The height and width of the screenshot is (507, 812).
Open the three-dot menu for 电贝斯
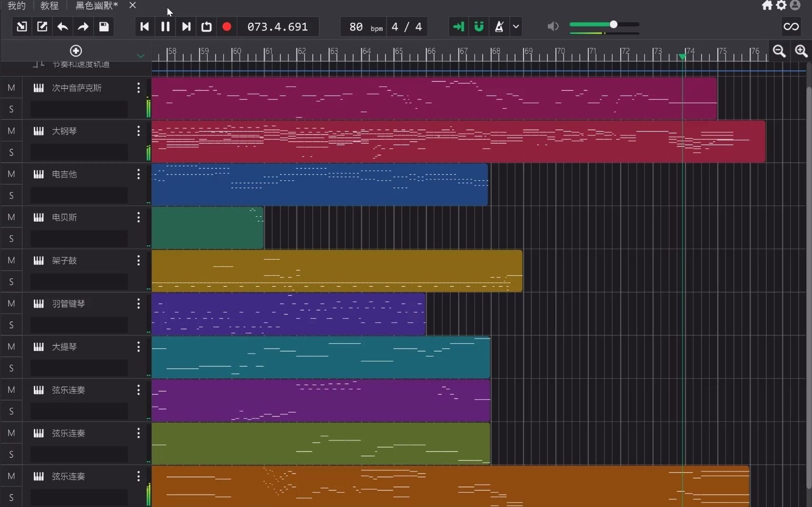click(x=139, y=217)
